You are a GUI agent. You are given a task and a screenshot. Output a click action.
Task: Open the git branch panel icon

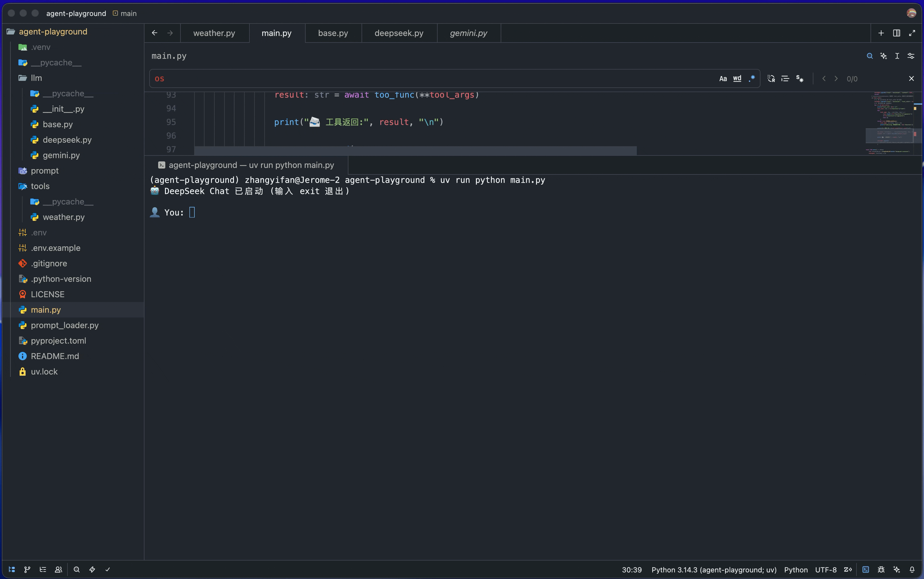coord(27,569)
